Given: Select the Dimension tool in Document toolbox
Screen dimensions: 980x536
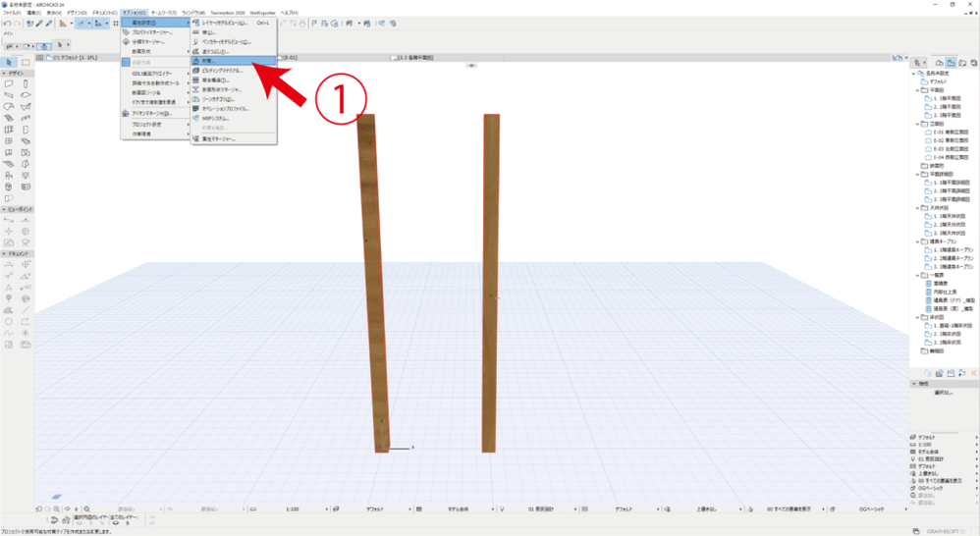Looking at the screenshot, I should click(x=9, y=265).
